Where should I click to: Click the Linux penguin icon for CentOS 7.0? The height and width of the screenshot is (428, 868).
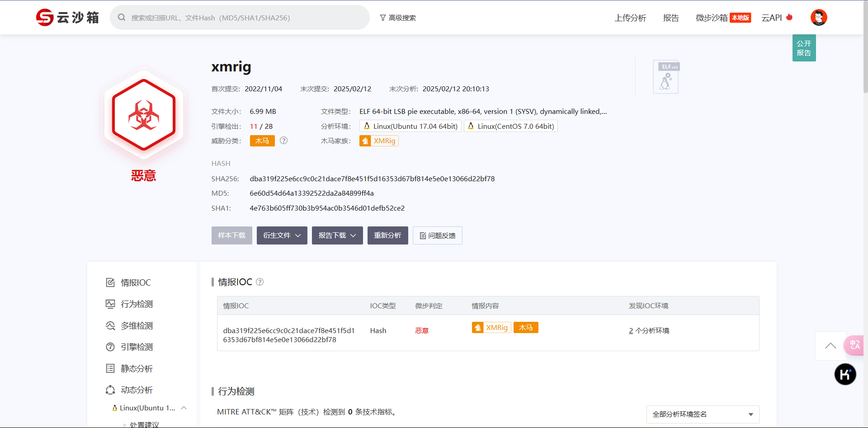(471, 126)
